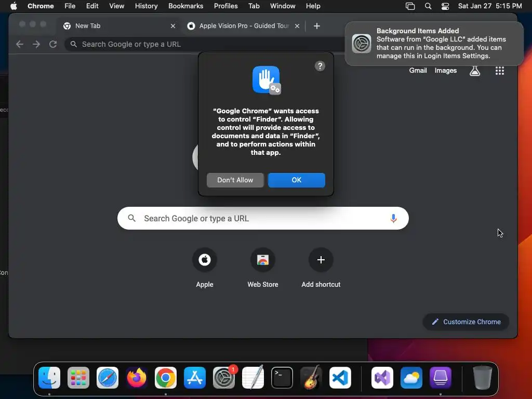
Task: Open Visual Studio (purple) from the Dock
Action: (382, 378)
